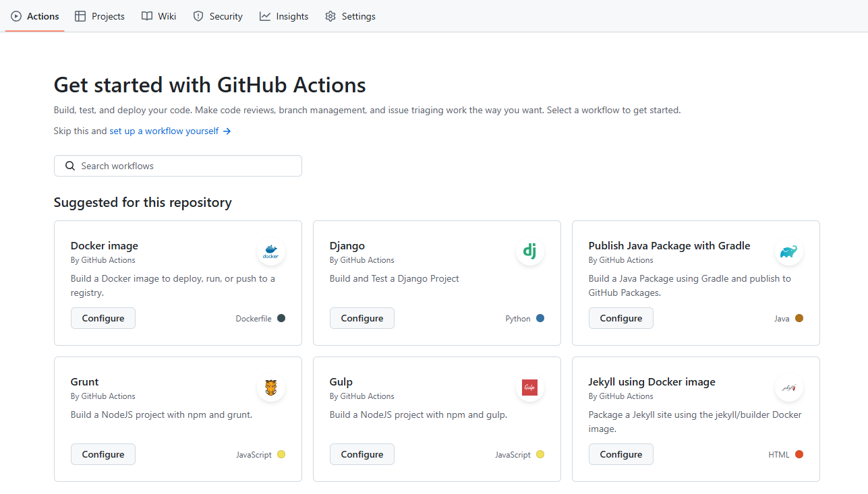Configure the Docker image workflow
The image size is (868, 494).
point(103,318)
